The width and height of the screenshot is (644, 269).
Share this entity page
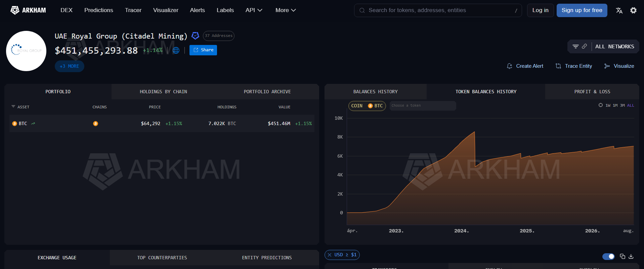[203, 50]
